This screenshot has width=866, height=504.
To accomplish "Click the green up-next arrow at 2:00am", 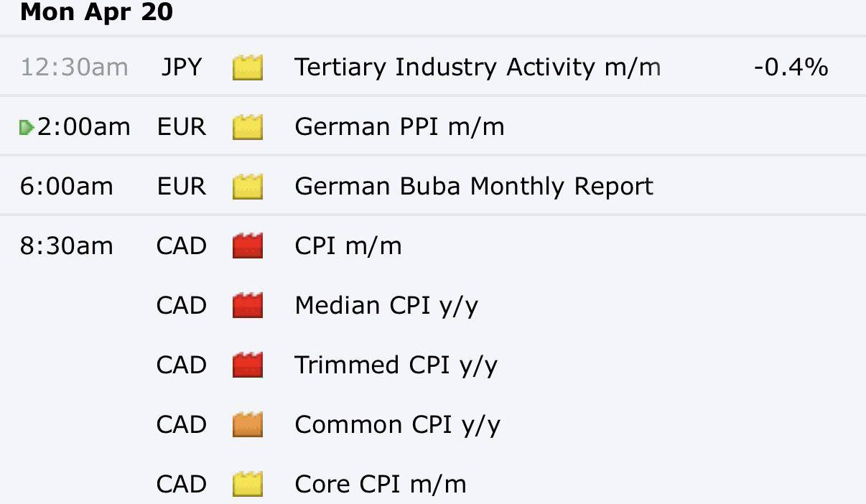I will pos(27,128).
